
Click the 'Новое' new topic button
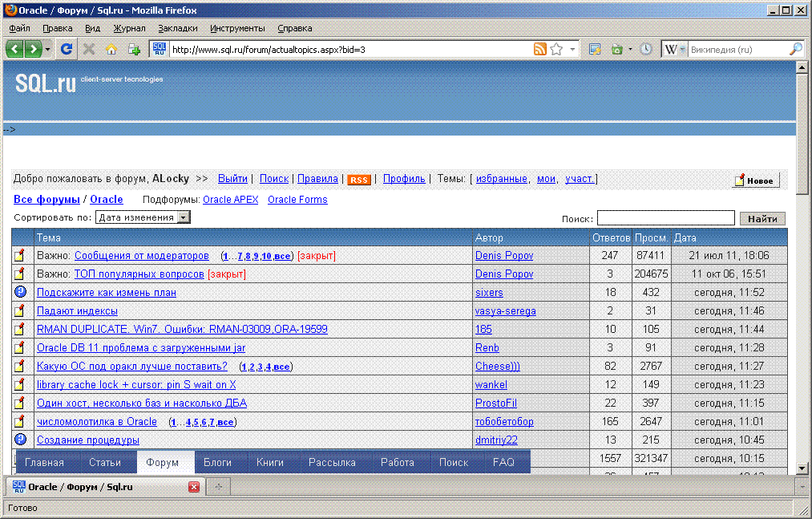click(756, 180)
